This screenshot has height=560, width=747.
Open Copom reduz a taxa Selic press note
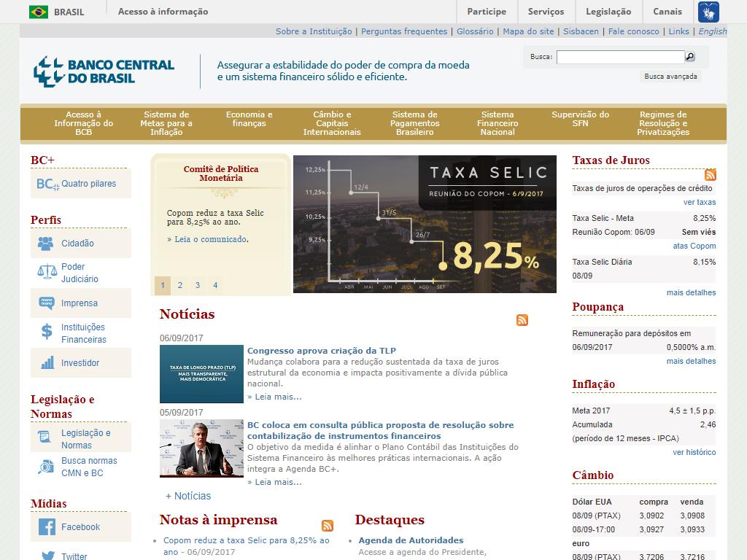coord(247,545)
